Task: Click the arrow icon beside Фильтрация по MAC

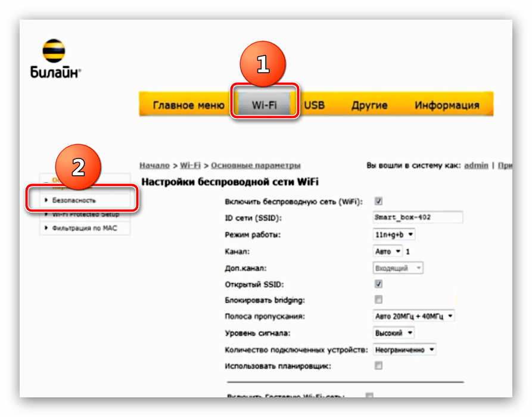Action: (46, 228)
